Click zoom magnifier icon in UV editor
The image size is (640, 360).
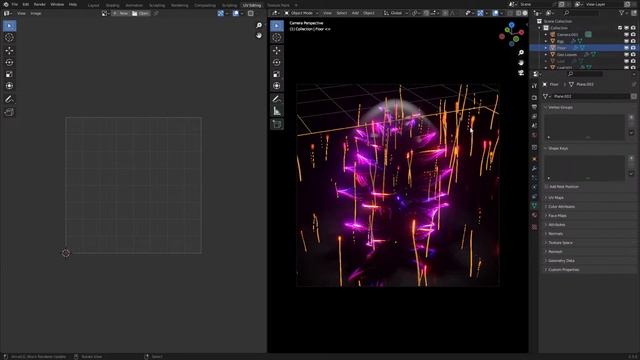pyautogui.click(x=259, y=25)
